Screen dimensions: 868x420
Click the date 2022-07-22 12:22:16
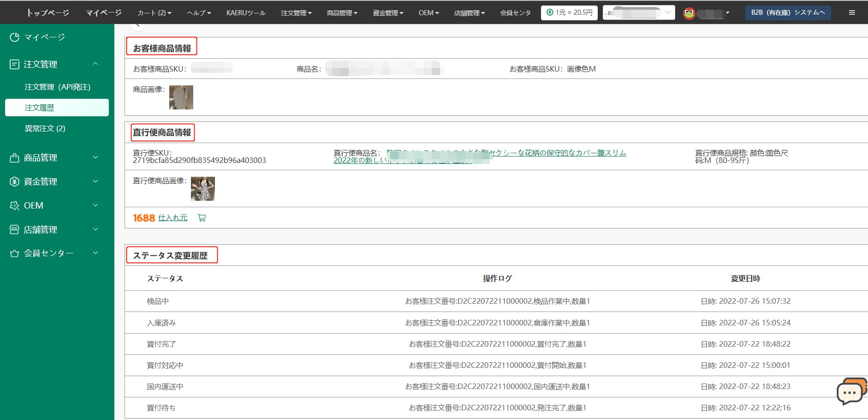755,408
